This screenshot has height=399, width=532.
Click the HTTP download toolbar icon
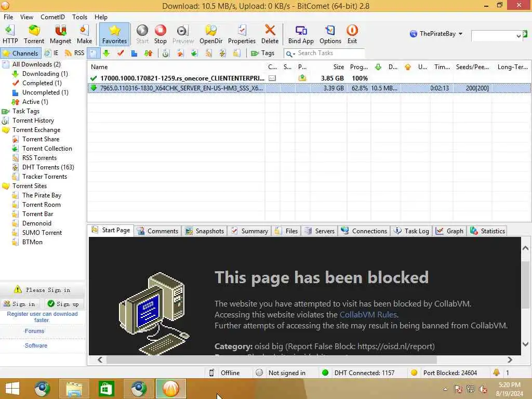pos(10,34)
